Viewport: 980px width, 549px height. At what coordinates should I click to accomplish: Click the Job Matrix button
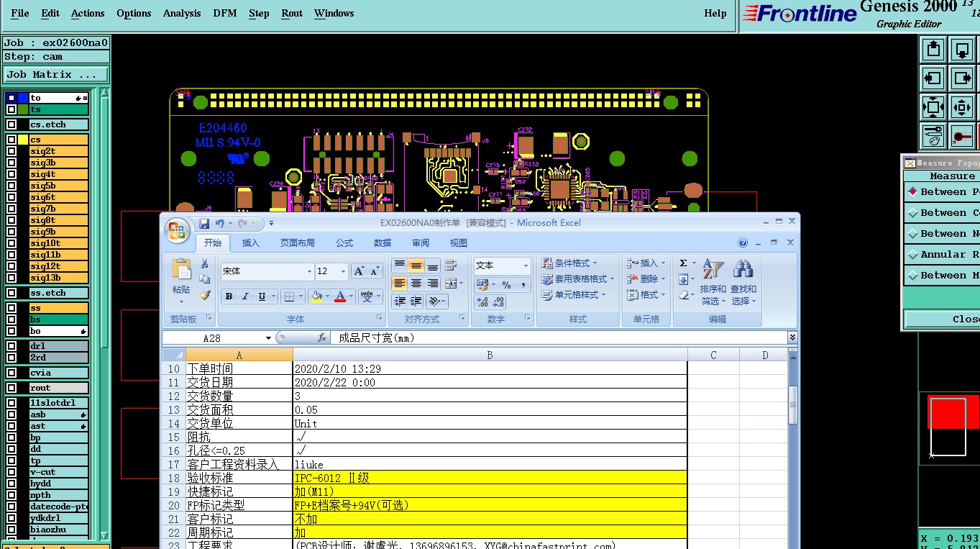56,74
